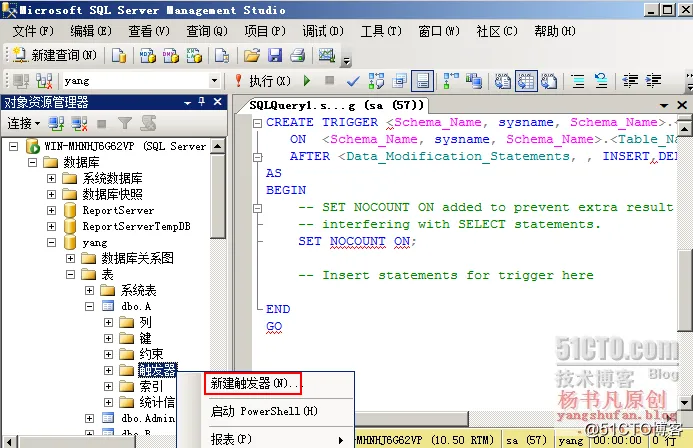Image resolution: width=693 pixels, height=448 pixels.
Task: Click the New Query button
Action: pyautogui.click(x=55, y=55)
